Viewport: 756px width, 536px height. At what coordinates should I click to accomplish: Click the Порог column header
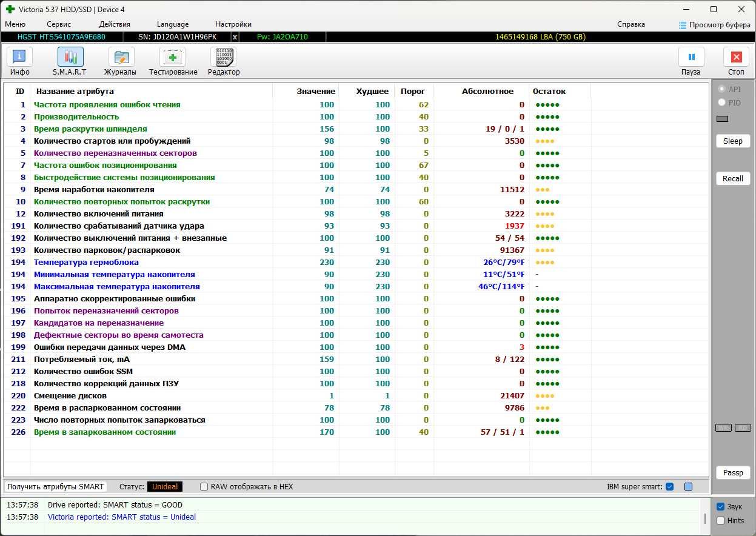click(413, 92)
